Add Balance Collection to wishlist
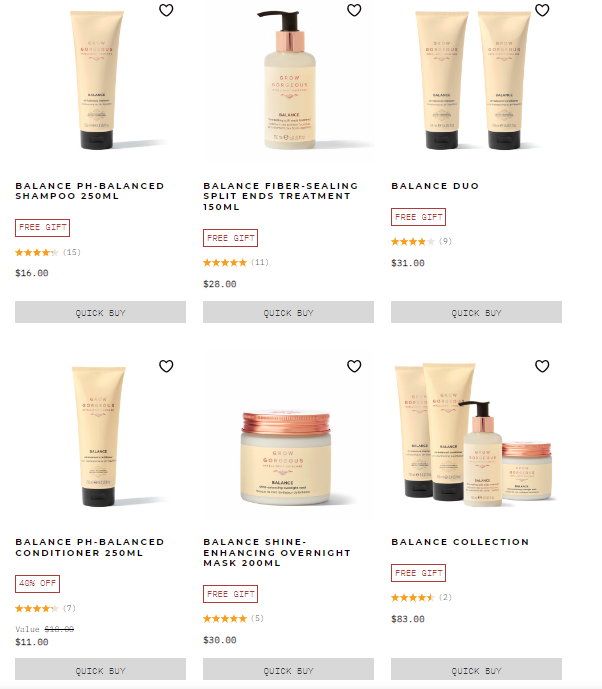This screenshot has height=689, width=602. point(542,366)
